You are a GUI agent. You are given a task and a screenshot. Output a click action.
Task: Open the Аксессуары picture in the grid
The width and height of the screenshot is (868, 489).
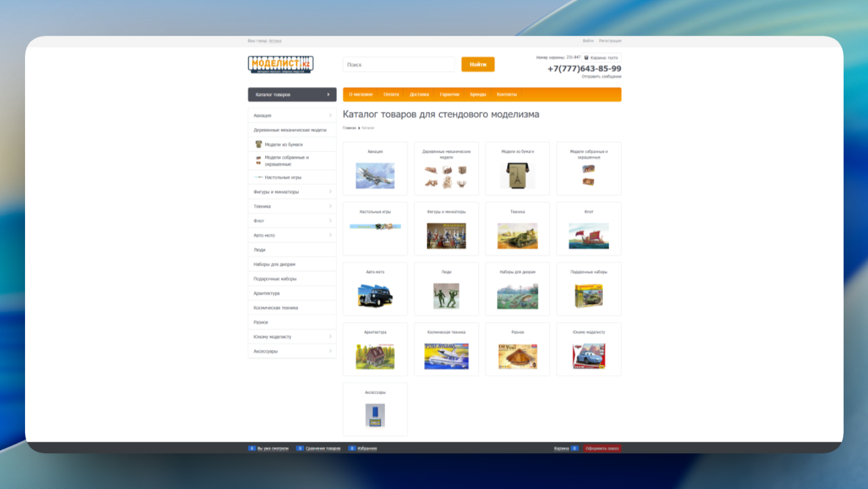click(375, 416)
